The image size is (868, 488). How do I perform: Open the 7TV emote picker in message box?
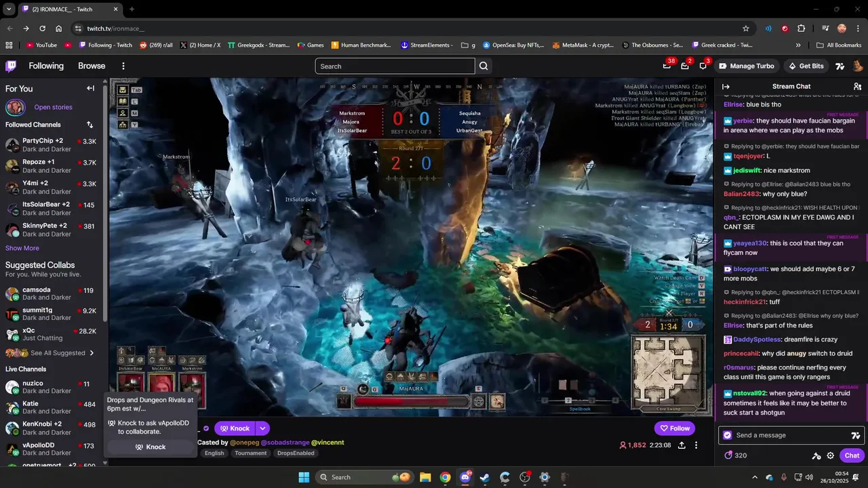[855, 435]
